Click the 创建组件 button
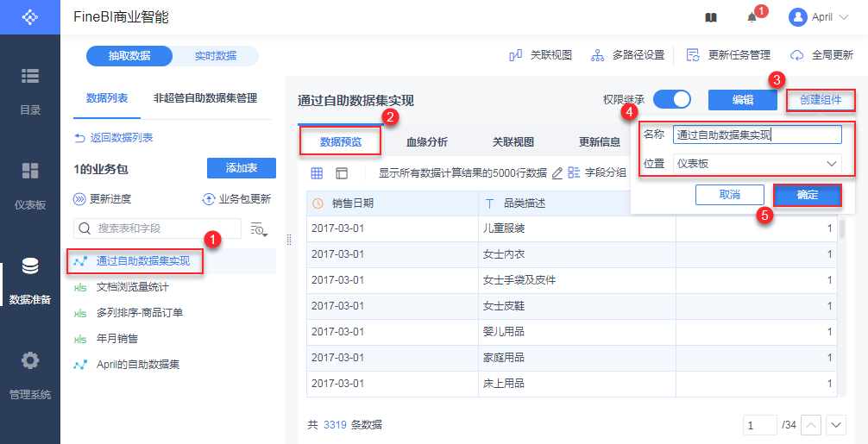Viewport: 868px width, 444px height. pyautogui.click(x=821, y=99)
